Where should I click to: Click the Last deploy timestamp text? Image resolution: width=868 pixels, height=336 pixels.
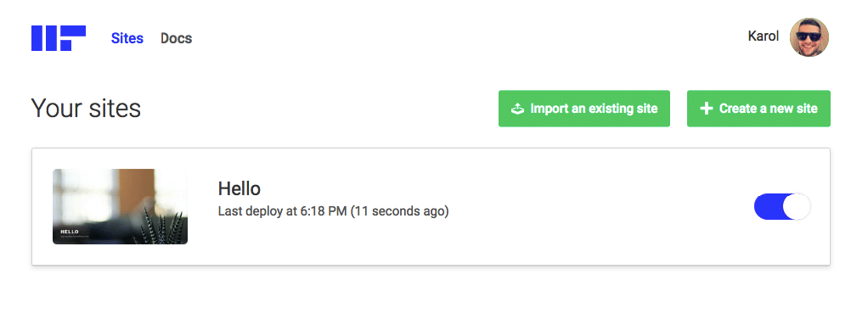point(333,211)
